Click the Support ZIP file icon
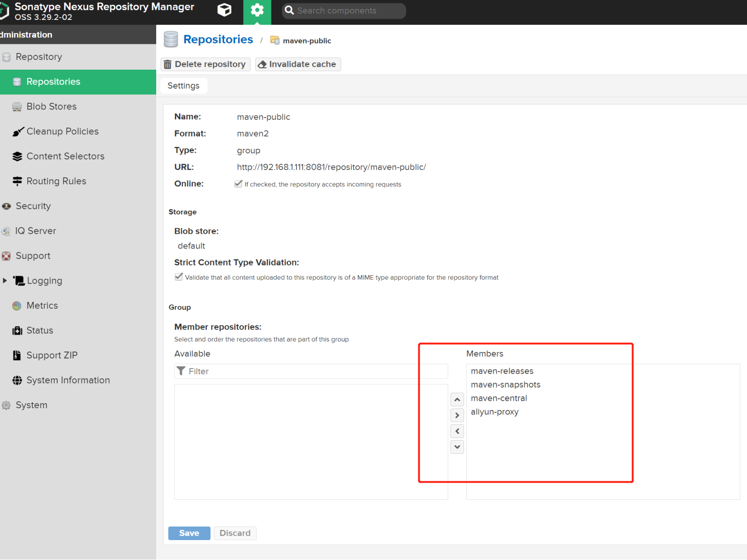Image resolution: width=747 pixels, height=560 pixels. click(x=17, y=356)
